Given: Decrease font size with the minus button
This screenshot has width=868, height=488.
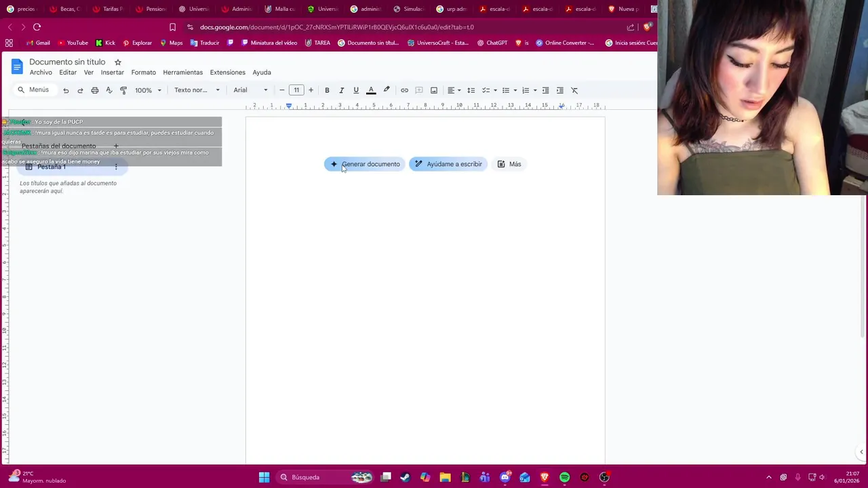Looking at the screenshot, I should [x=282, y=90].
